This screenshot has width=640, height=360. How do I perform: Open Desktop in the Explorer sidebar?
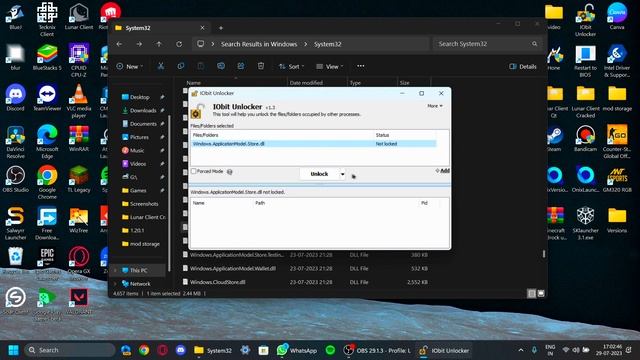point(140,97)
